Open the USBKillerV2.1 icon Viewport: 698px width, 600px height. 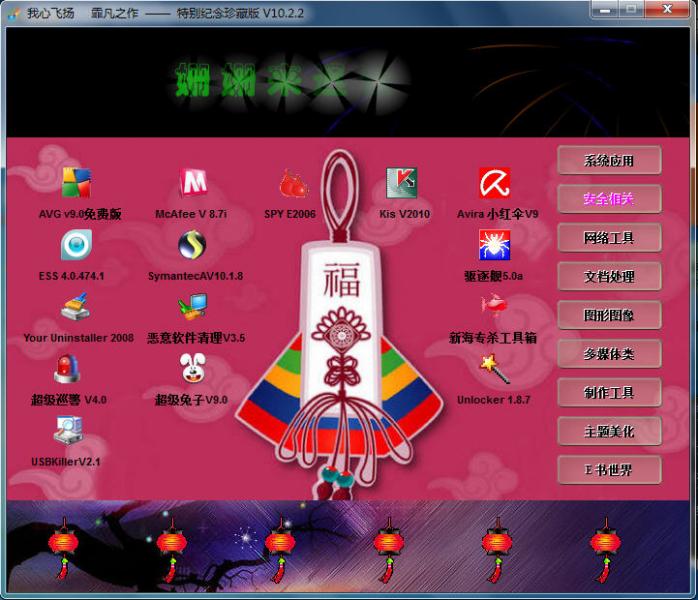68,430
